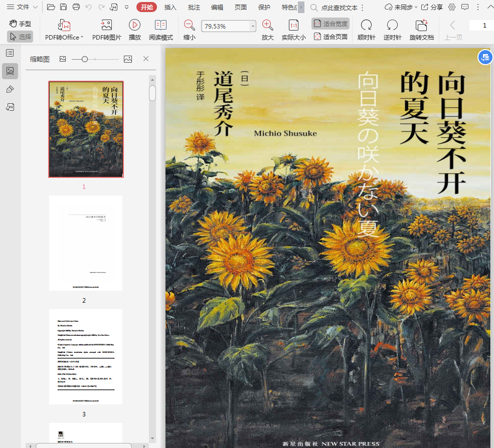Viewport: 494px width, 448px height.
Task: Click the thumbnail panel vertical scrollbar handle
Action: point(152,93)
